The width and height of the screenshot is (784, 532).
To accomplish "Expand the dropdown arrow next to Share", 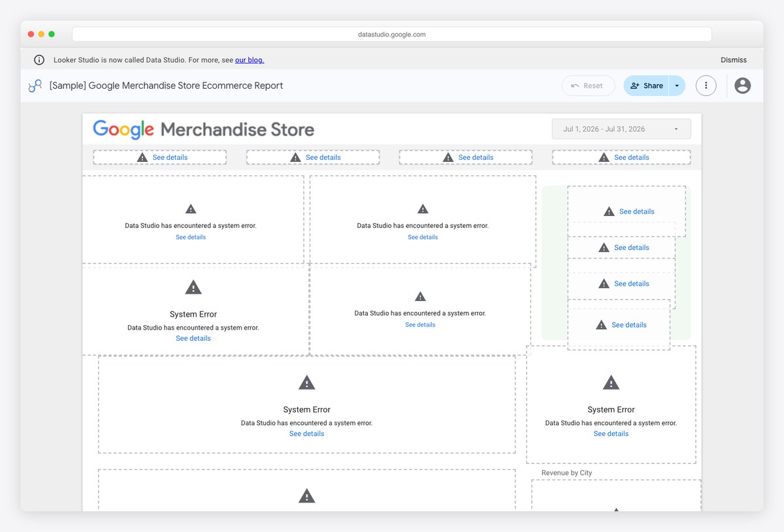I will [677, 86].
